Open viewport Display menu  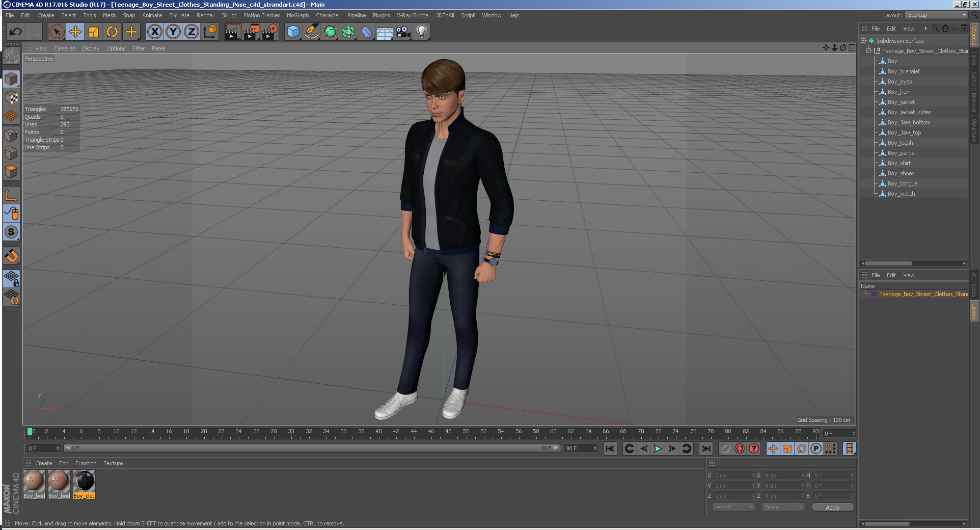(91, 48)
